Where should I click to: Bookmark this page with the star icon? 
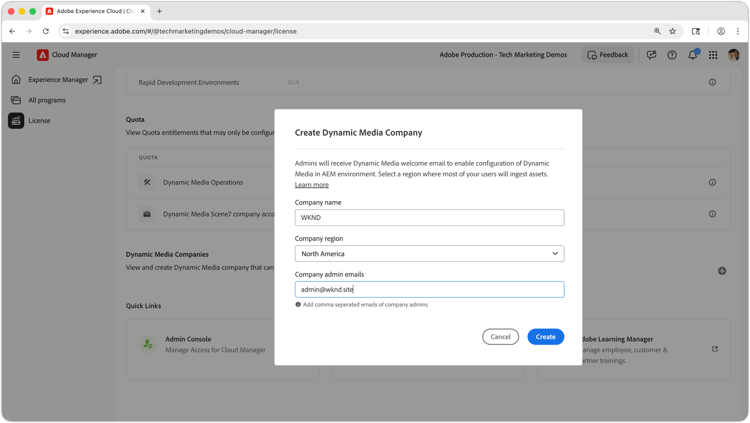pyautogui.click(x=673, y=31)
